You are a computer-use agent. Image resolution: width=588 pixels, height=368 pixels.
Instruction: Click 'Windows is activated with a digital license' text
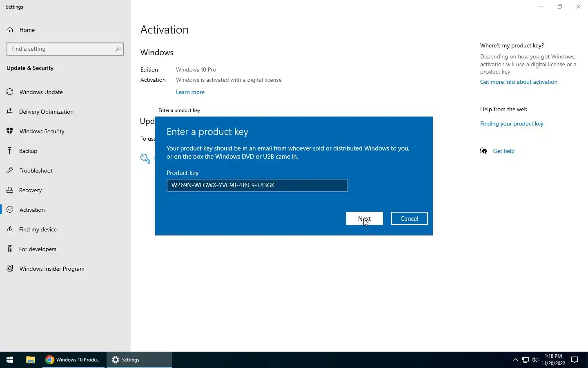point(229,80)
